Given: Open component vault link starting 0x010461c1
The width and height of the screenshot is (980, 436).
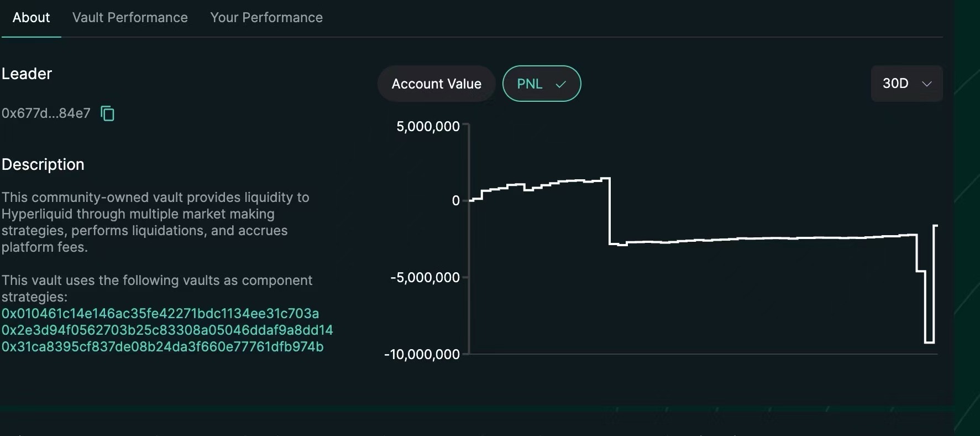Looking at the screenshot, I should pos(160,314).
